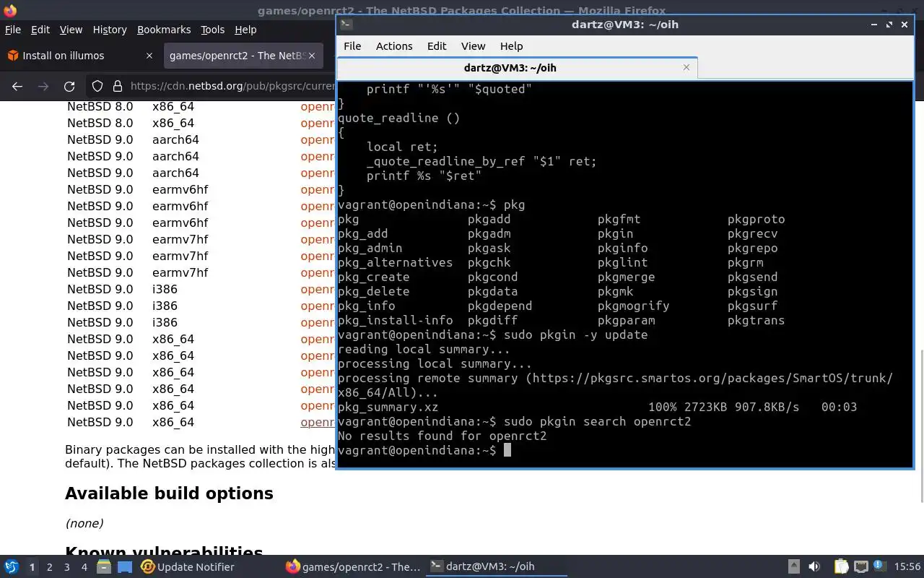Click the 'pkg_summary.xz' line in terminal
924x578 pixels.
(597, 407)
